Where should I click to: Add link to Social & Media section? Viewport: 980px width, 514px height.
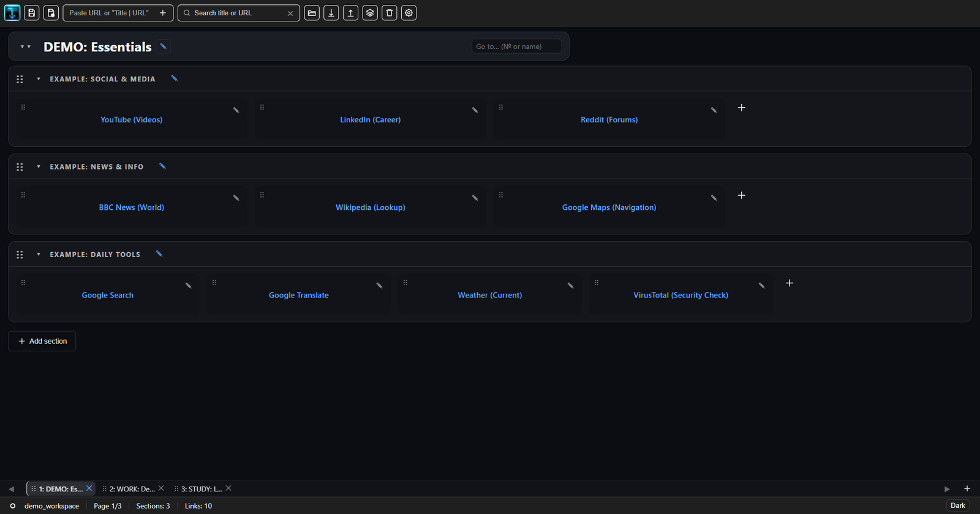[x=742, y=108]
